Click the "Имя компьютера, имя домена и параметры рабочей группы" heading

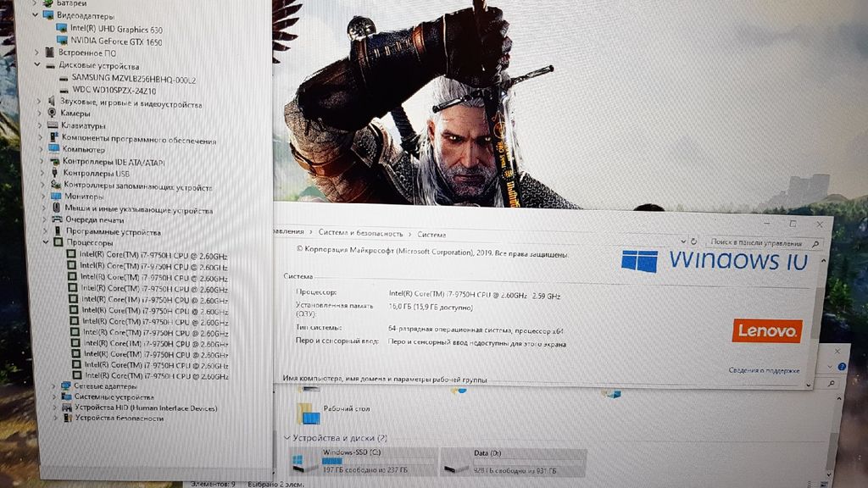(385, 379)
